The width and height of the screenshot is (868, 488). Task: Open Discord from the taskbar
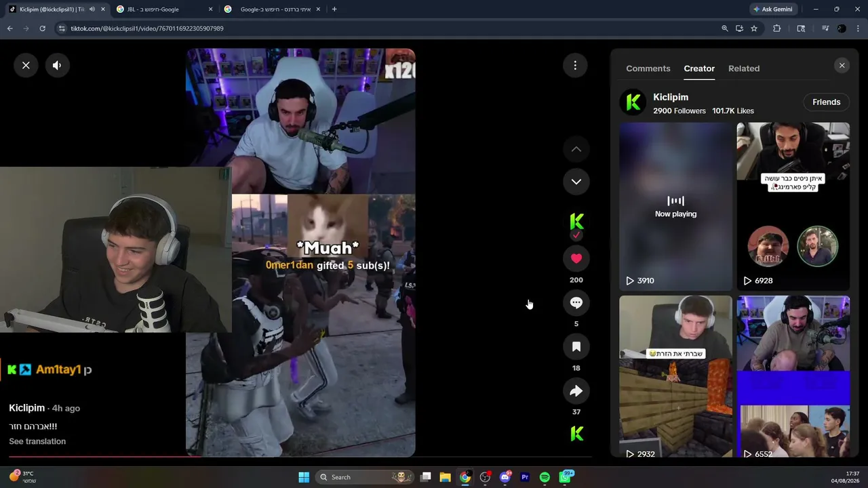point(505,477)
